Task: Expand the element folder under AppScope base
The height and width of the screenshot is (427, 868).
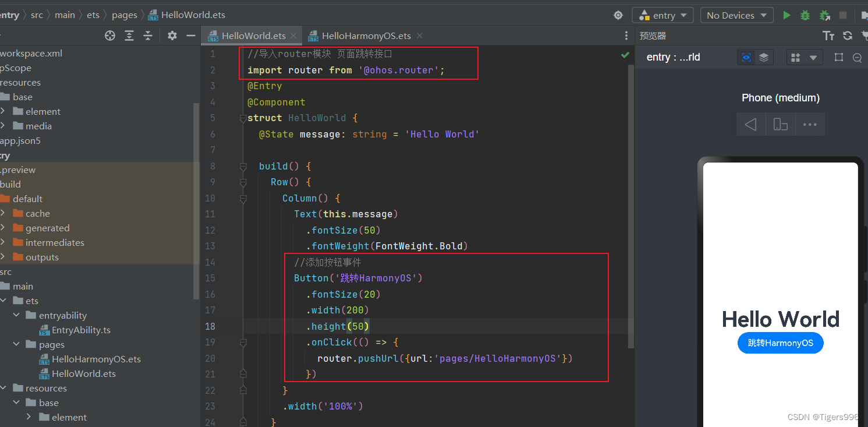Action: pyautogui.click(x=3, y=111)
